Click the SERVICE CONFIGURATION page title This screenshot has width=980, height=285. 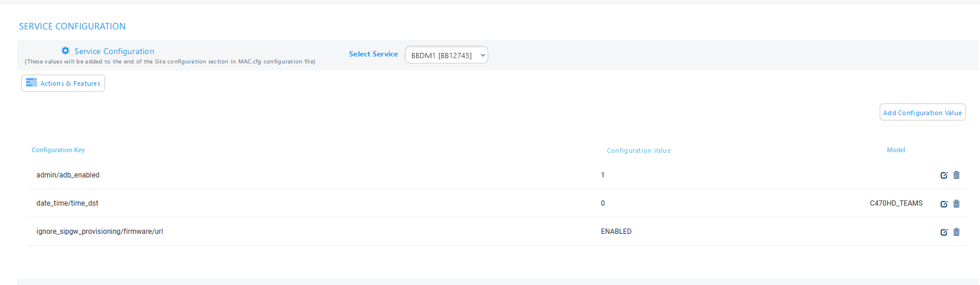[72, 26]
